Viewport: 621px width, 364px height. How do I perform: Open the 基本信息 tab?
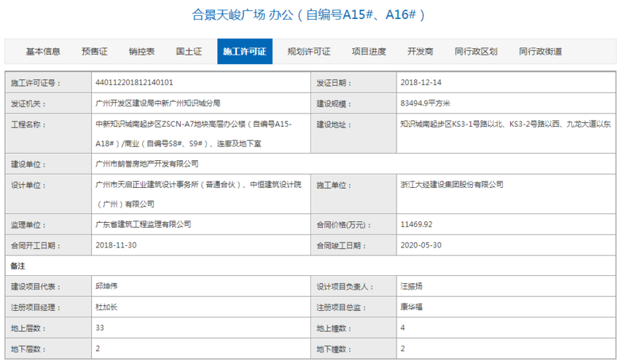tap(43, 52)
